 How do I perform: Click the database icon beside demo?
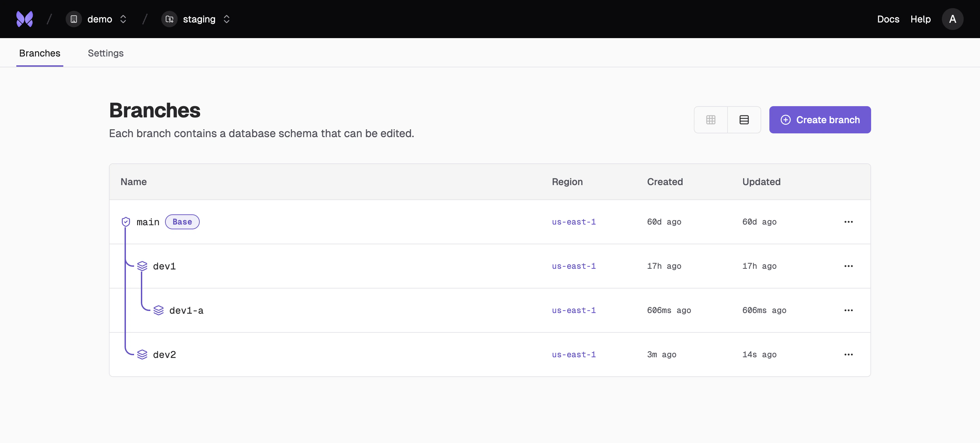pos(73,19)
